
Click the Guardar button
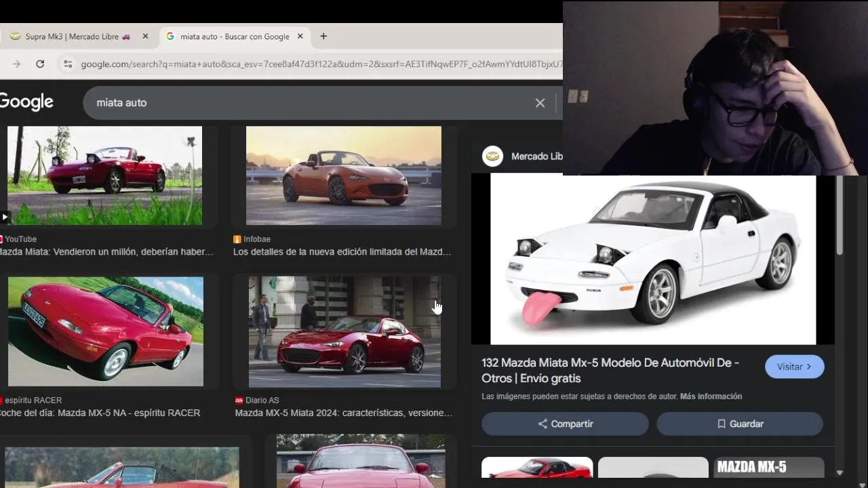740,424
